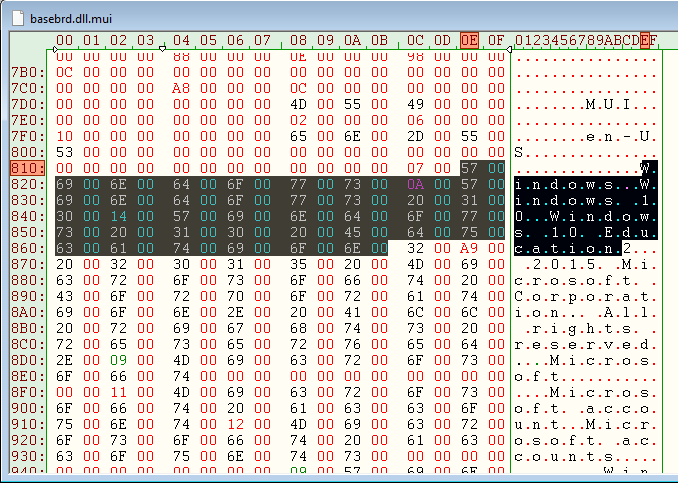Click byte 41 in row 8A0

click(352, 312)
